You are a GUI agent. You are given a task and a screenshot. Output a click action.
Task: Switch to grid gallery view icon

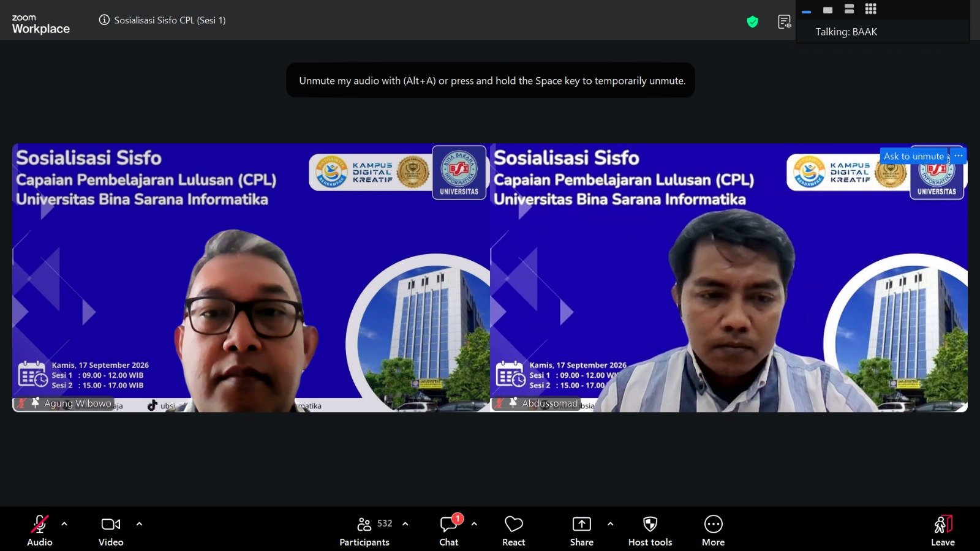[870, 9]
